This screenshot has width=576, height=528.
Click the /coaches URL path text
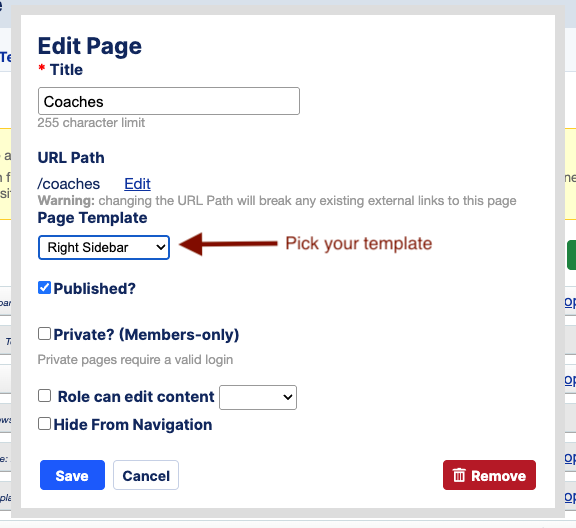69,184
